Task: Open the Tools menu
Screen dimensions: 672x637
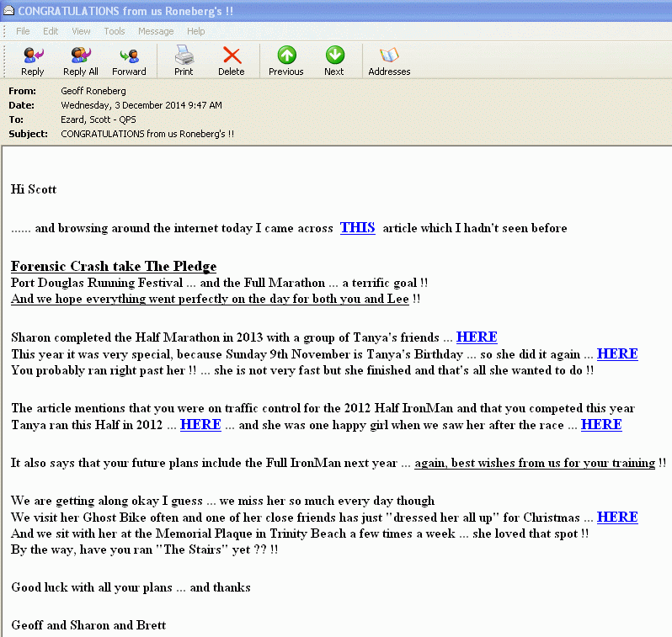Action: click(x=114, y=31)
